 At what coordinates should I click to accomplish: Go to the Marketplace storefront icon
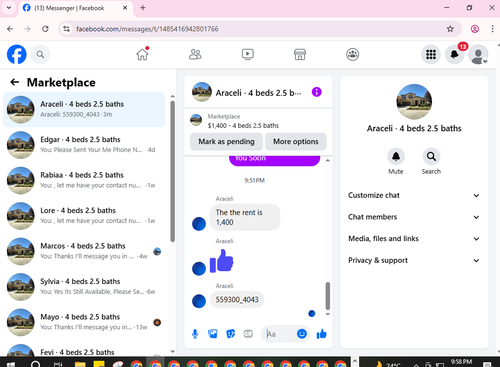click(300, 54)
